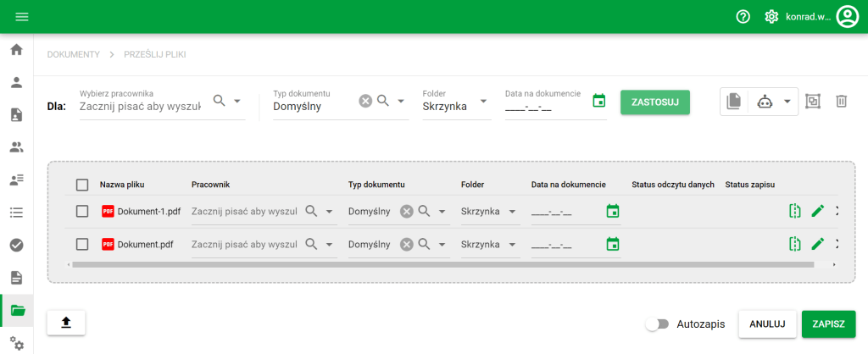Image resolution: width=868 pixels, height=354 pixels.
Task: Clear the Domyślny document type in top filter
Action: coord(365,101)
